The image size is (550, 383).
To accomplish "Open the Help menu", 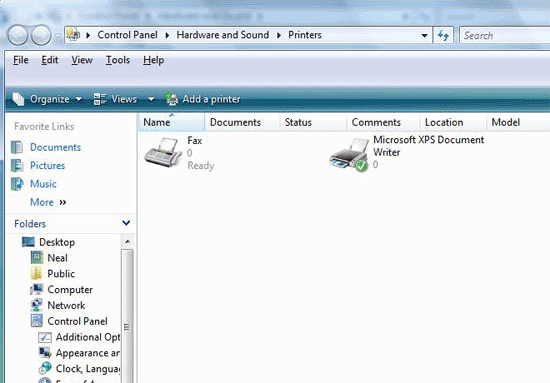I will [x=153, y=60].
